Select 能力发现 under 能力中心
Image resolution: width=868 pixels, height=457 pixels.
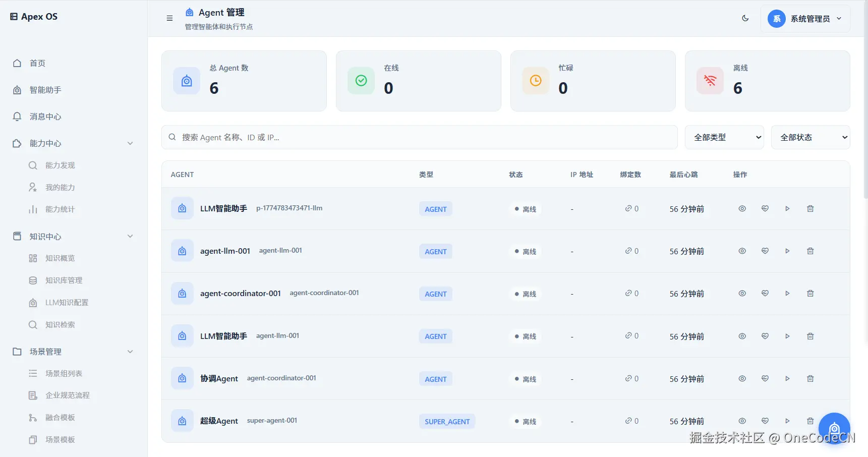coord(59,165)
